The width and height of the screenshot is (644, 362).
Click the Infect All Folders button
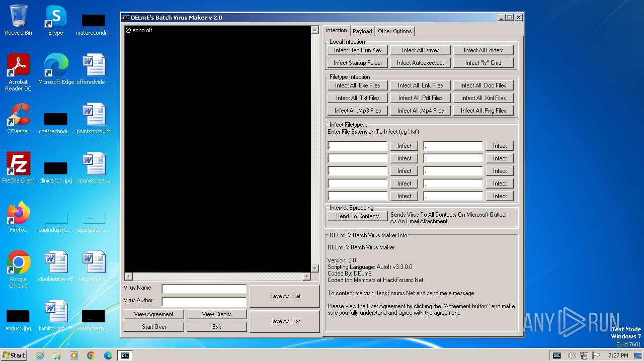(x=484, y=50)
